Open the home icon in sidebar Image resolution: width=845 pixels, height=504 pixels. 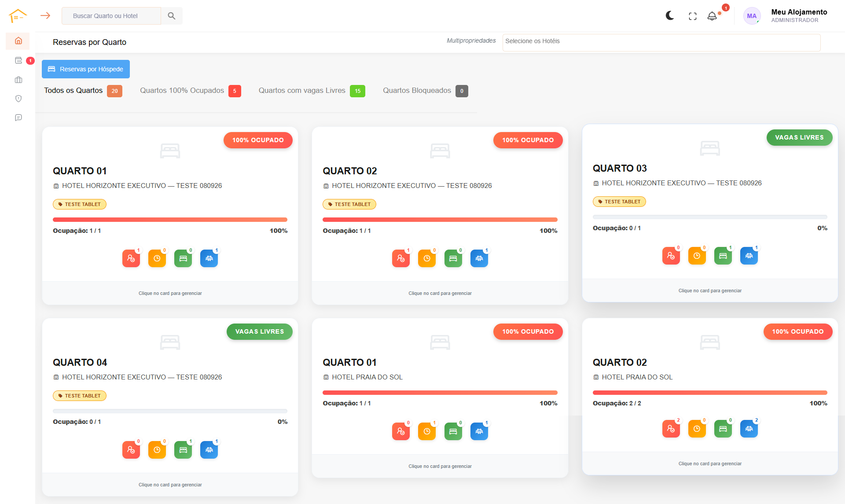point(18,41)
